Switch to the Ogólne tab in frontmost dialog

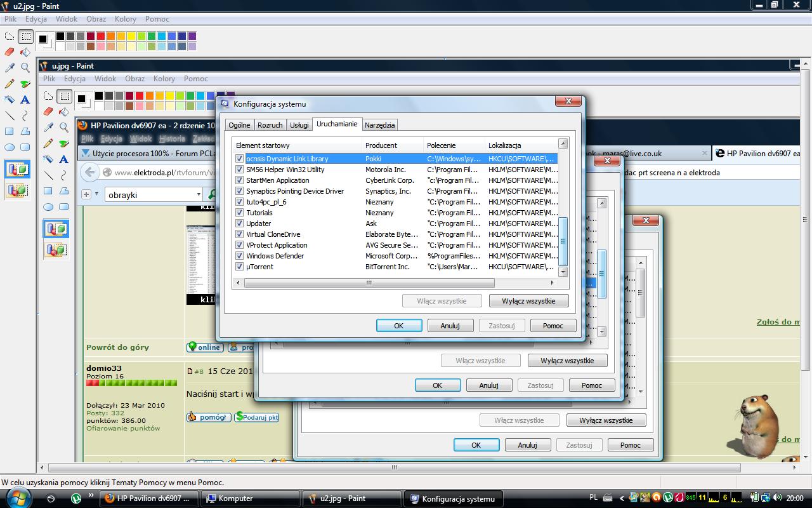coord(239,125)
